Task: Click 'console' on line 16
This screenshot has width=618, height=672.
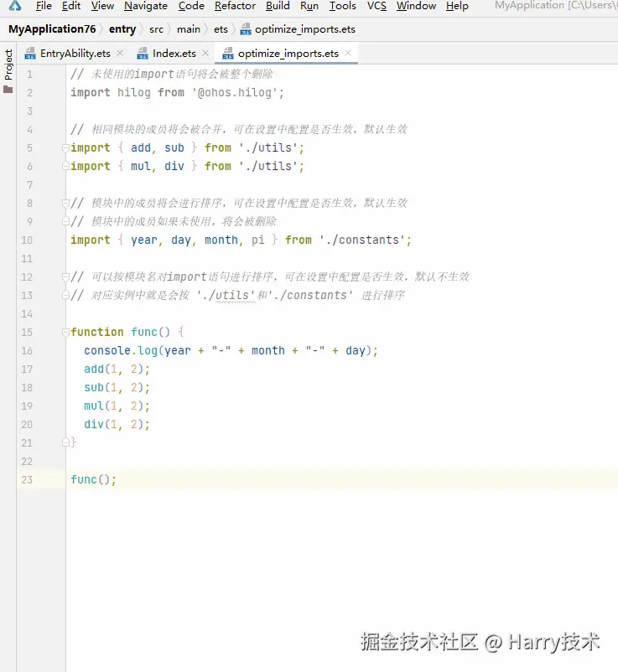Action: click(107, 350)
